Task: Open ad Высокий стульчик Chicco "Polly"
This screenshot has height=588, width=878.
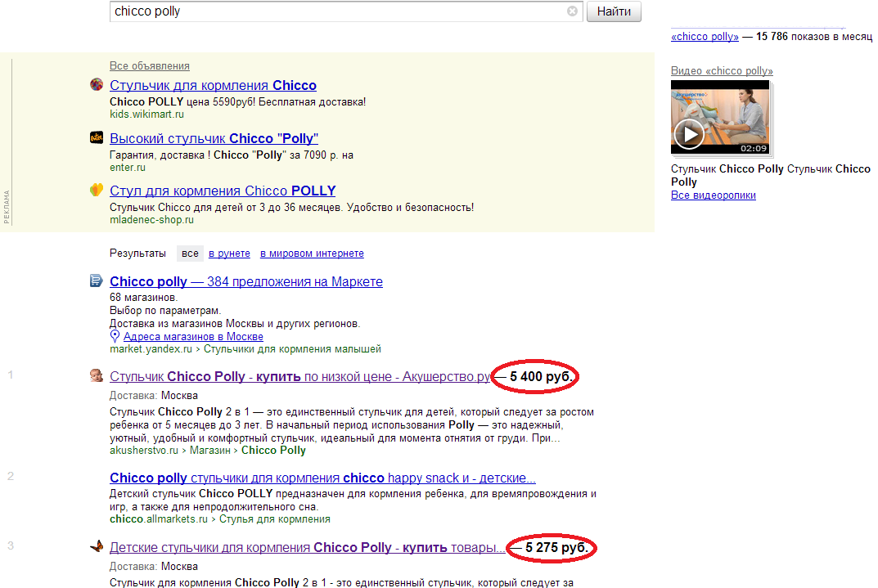Action: [214, 138]
